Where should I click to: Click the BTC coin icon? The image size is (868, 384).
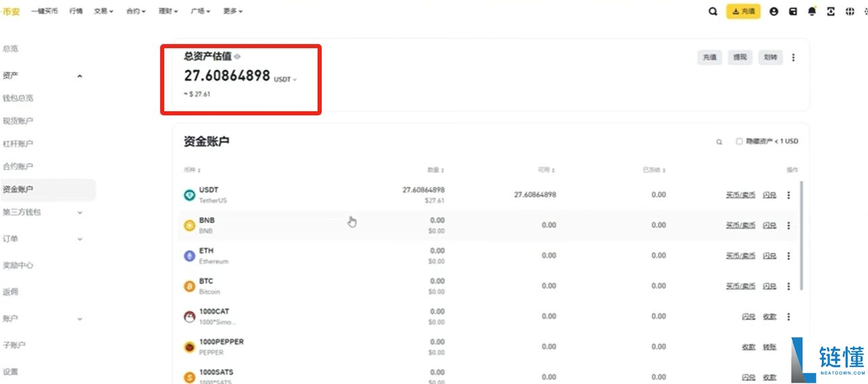point(189,286)
